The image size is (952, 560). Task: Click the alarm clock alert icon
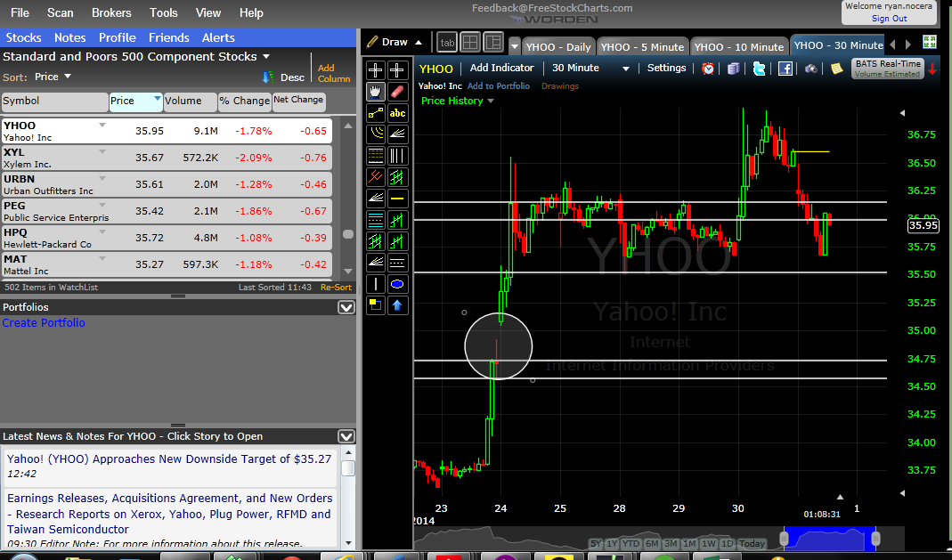coord(708,69)
